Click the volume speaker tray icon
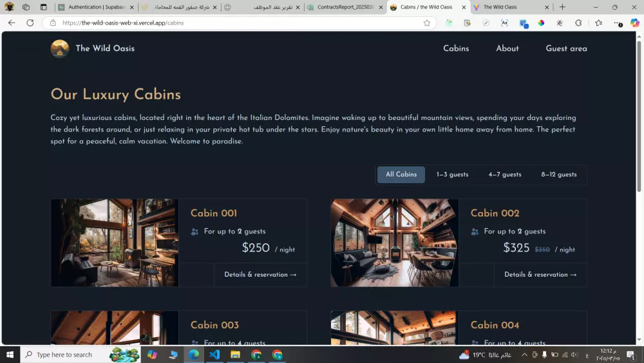644x363 pixels. 574,355
